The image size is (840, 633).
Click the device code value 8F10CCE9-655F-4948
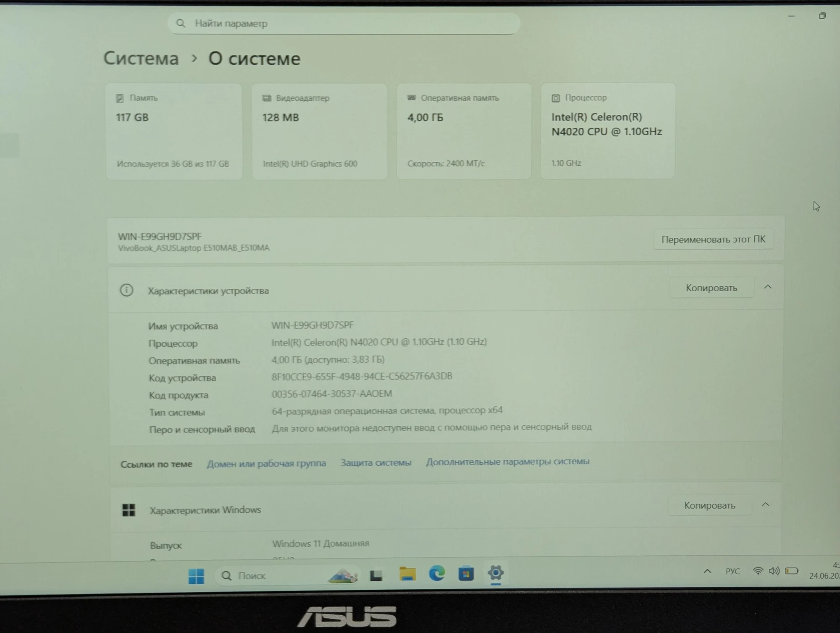[x=362, y=377]
